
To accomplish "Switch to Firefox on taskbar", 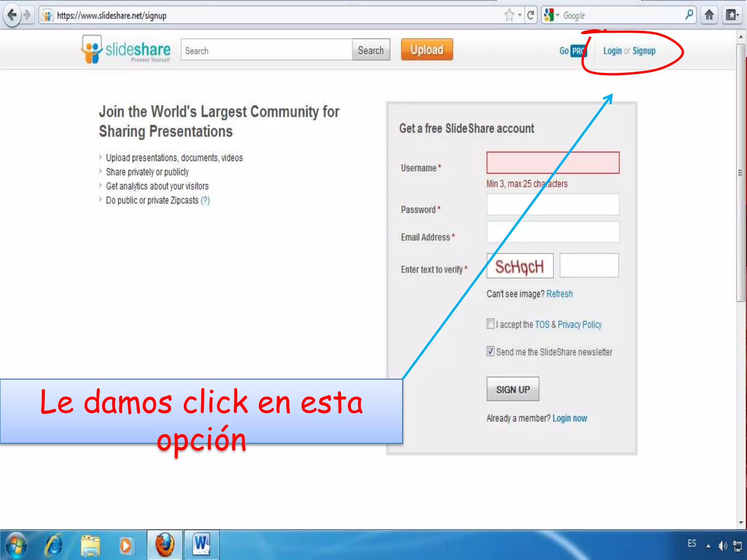I will pos(165,545).
